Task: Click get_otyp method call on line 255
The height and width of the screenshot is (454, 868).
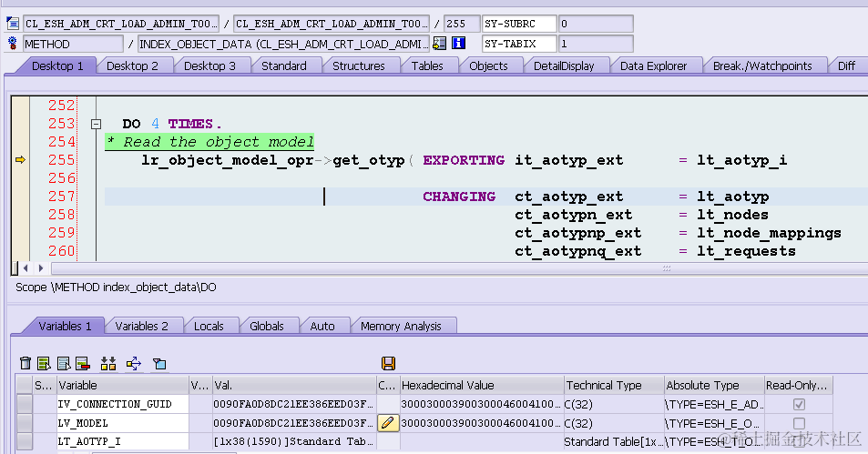Action: 369,160
